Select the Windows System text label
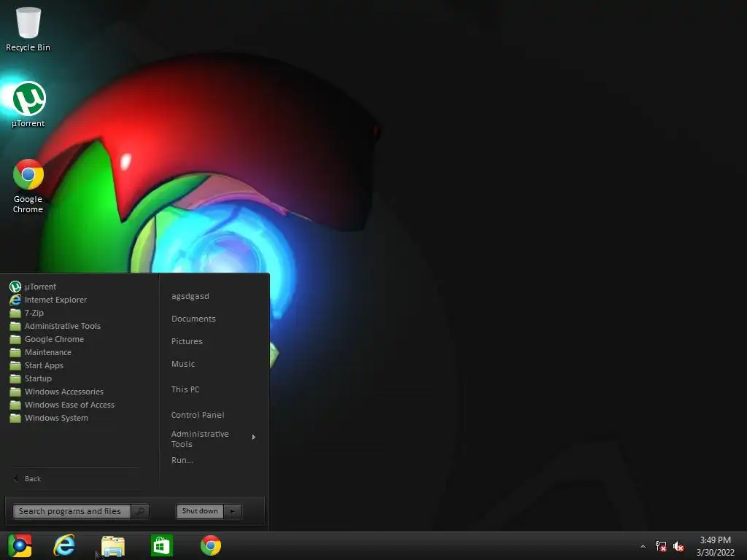 coord(56,418)
